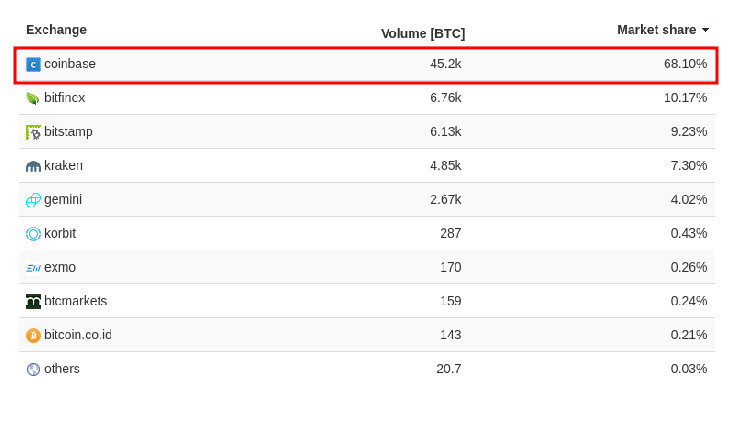Open the kraken exchange name
The width and height of the screenshot is (745, 447).
63,165
